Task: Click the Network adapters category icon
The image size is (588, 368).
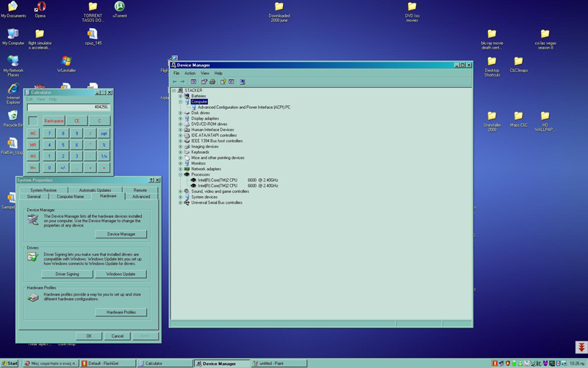Action: [x=187, y=169]
